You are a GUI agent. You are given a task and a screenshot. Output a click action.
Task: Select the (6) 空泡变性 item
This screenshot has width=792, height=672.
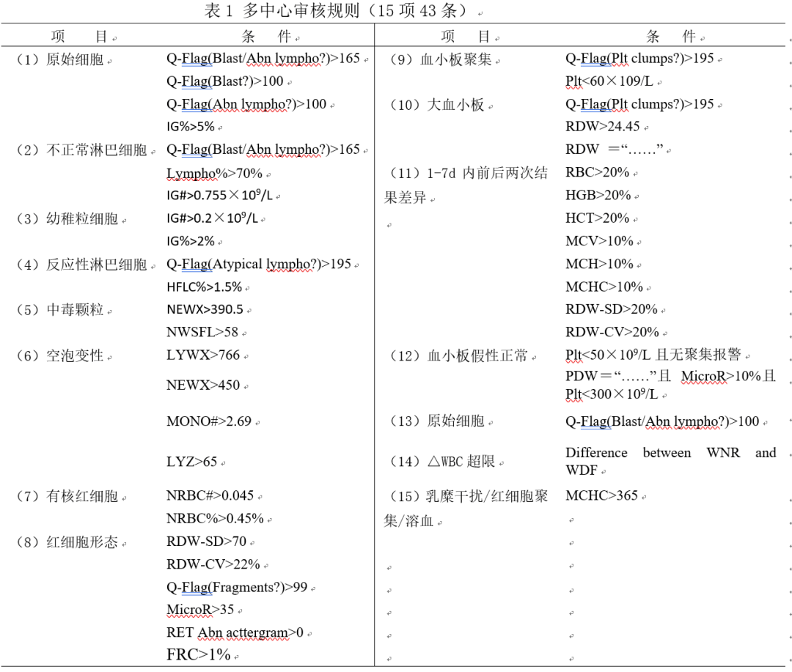click(x=64, y=356)
